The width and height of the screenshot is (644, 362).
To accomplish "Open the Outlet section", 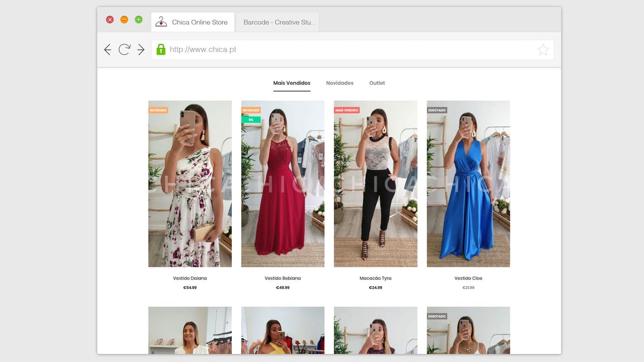I will click(x=377, y=83).
